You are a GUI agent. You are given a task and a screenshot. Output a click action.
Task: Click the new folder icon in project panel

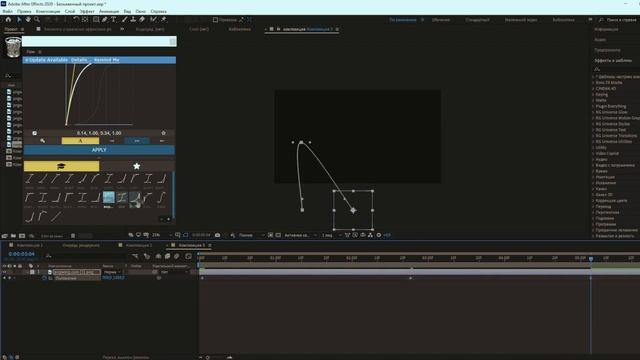(13, 236)
